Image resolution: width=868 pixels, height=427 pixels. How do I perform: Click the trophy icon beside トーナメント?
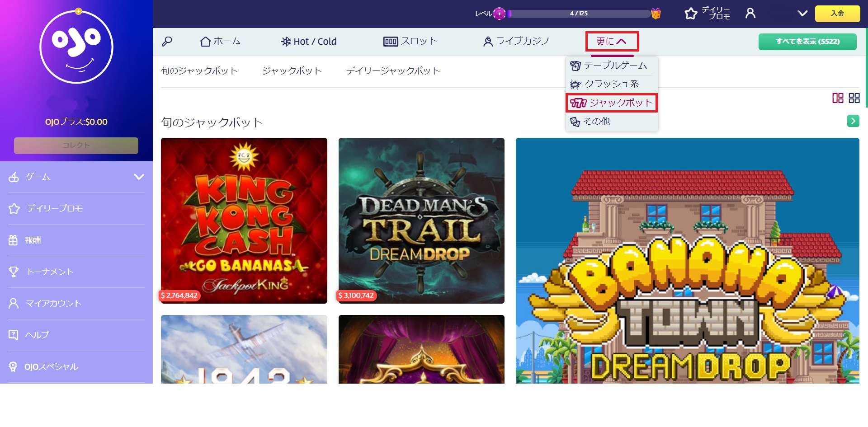pos(14,272)
